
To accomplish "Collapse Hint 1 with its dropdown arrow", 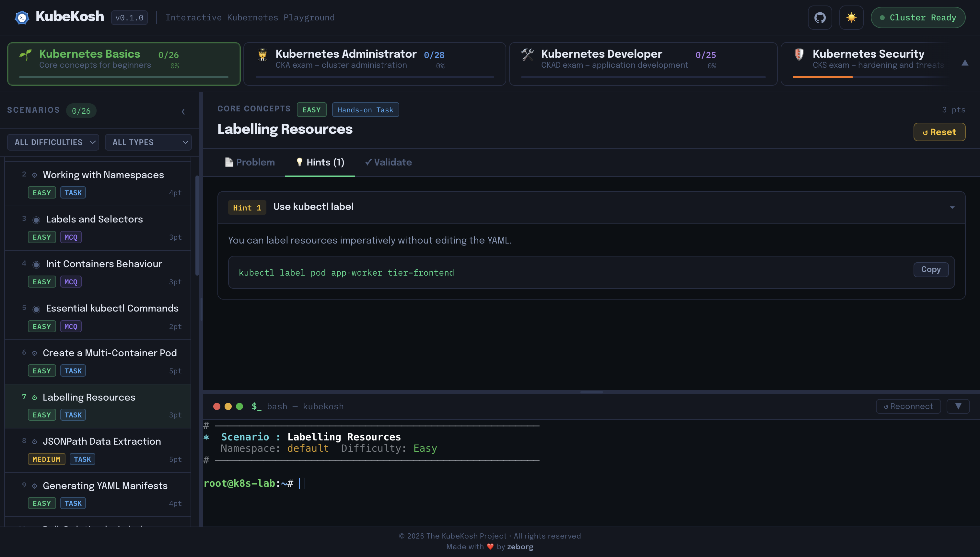I will click(x=952, y=208).
